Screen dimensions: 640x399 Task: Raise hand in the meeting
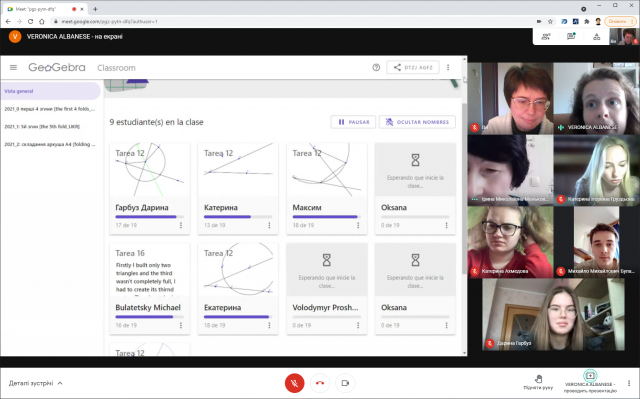click(538, 383)
